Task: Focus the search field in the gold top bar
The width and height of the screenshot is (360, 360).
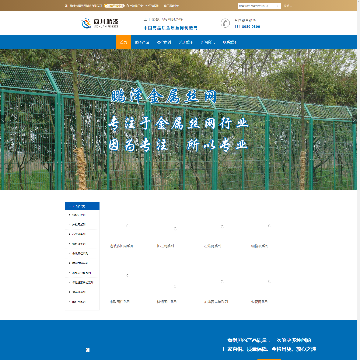Action: point(259,6)
